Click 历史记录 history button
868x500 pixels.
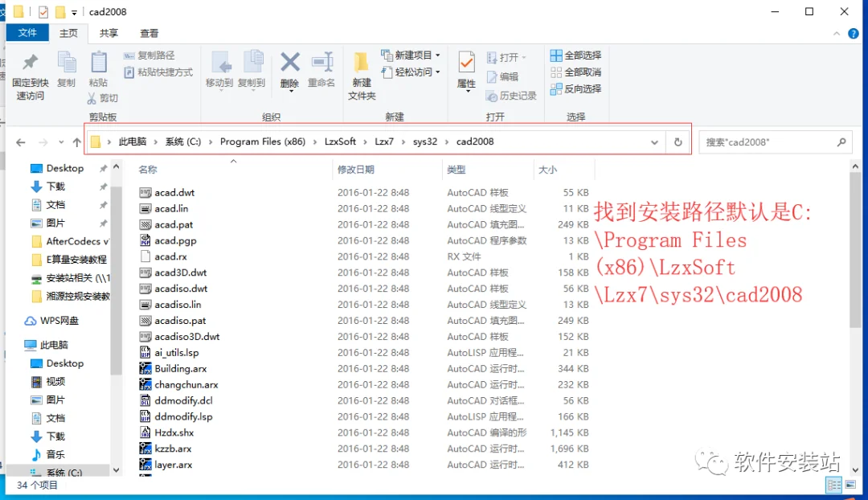[511, 96]
